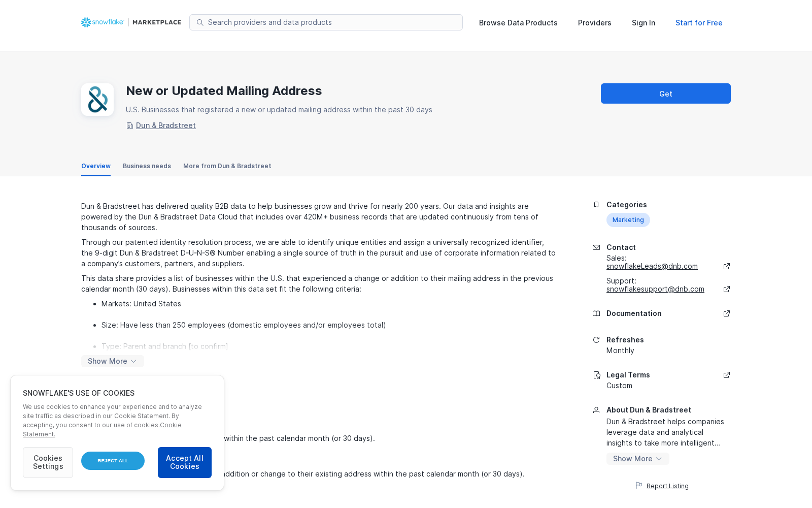Open Documentation external link icon
The height and width of the screenshot is (508, 812).
coord(727,313)
